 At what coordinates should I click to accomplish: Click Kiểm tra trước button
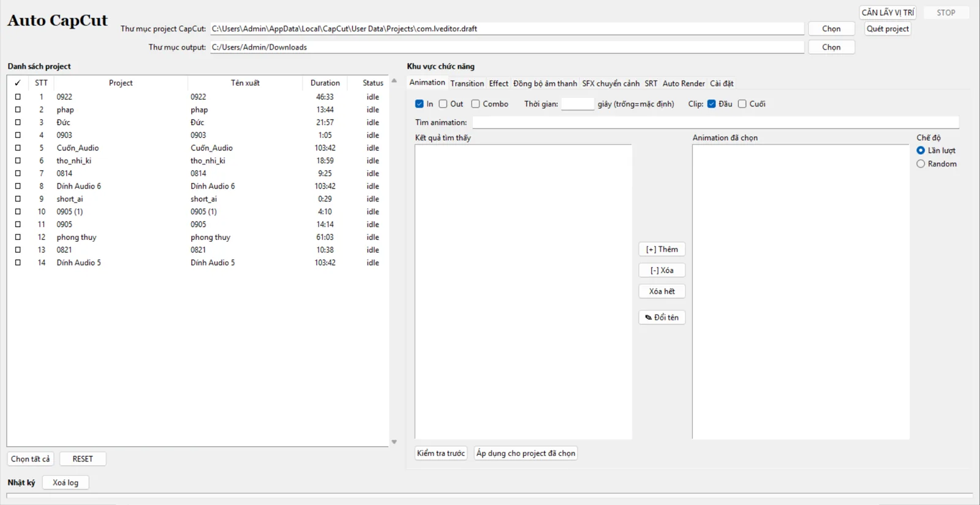tap(441, 454)
